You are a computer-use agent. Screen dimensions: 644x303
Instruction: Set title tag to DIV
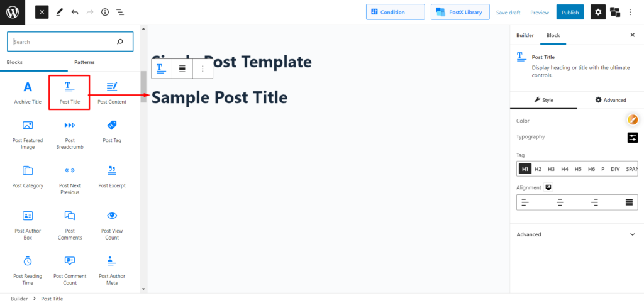point(614,168)
